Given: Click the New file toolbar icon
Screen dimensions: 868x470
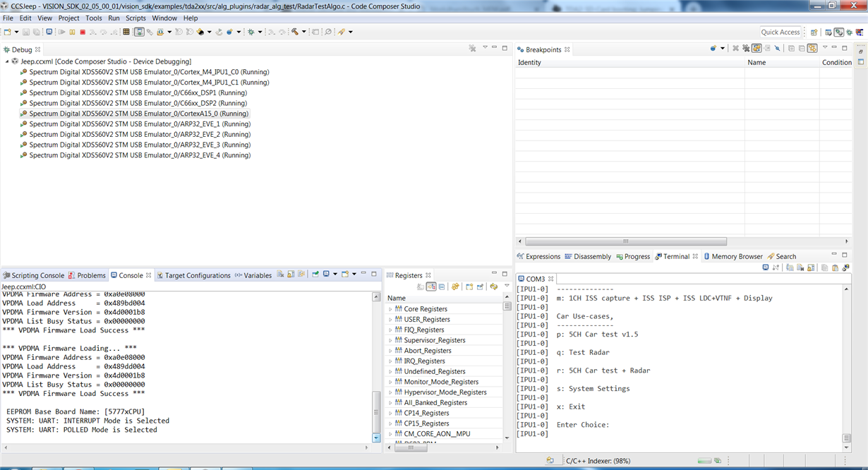Looking at the screenshot, I should (x=7, y=32).
